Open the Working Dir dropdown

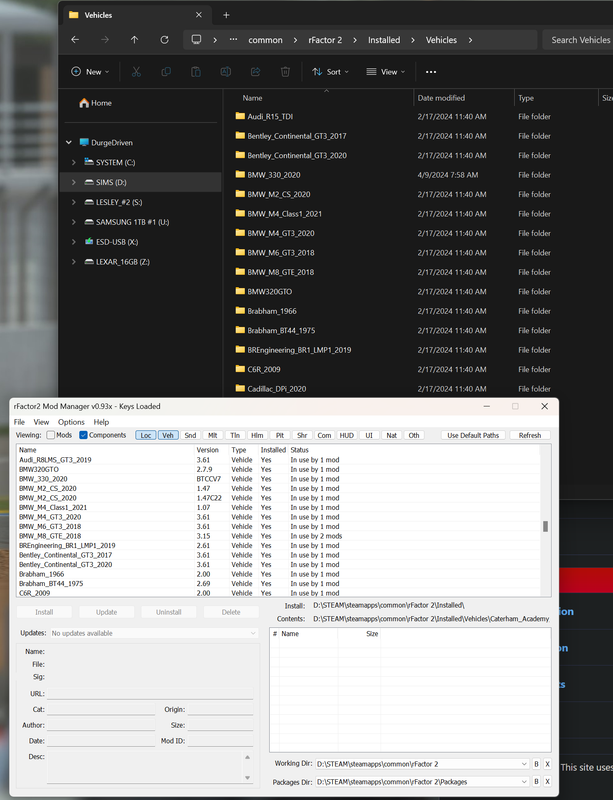(x=524, y=764)
